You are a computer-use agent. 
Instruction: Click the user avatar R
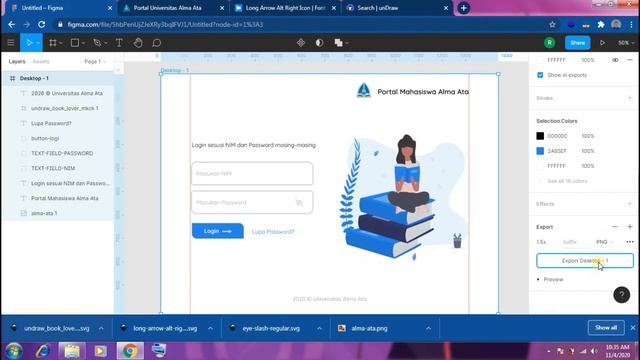pos(549,43)
